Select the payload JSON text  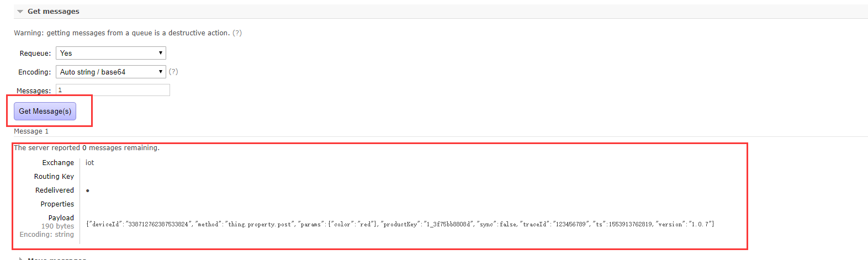[400, 224]
